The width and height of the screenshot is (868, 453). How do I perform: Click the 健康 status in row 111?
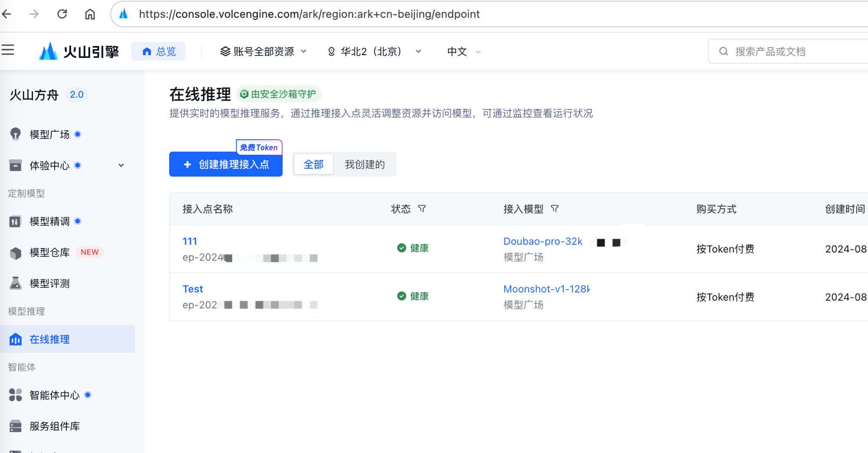coord(413,248)
